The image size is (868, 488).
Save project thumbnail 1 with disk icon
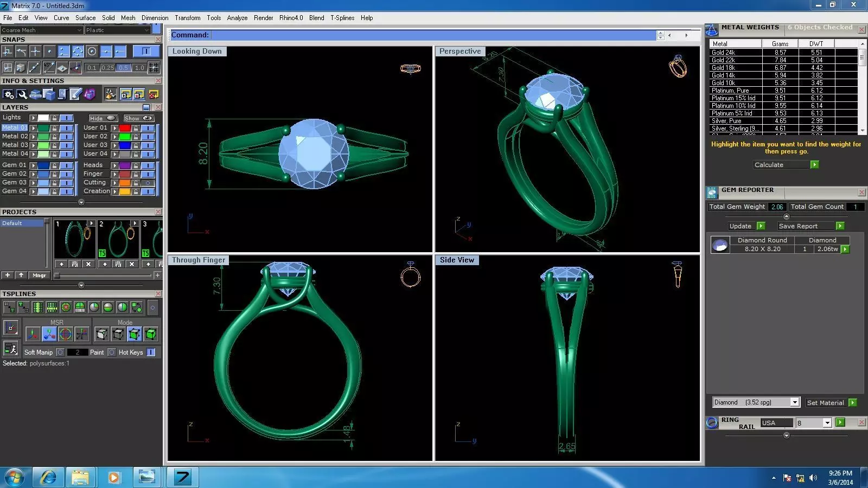pos(75,264)
